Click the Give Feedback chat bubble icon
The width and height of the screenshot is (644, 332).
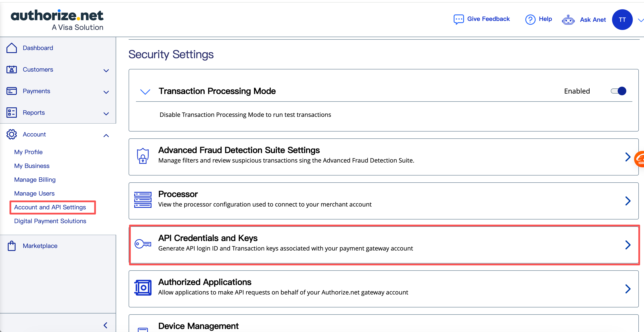[x=459, y=19]
